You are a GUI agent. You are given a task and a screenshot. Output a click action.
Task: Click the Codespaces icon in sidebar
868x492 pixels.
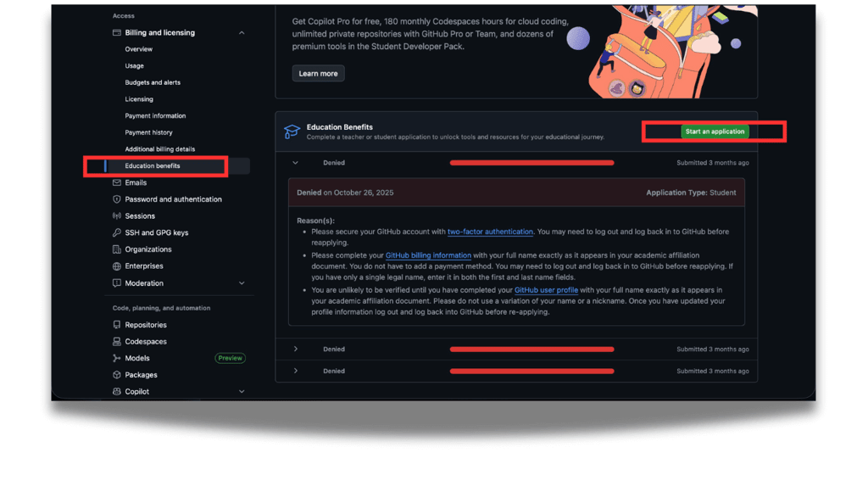click(x=117, y=341)
